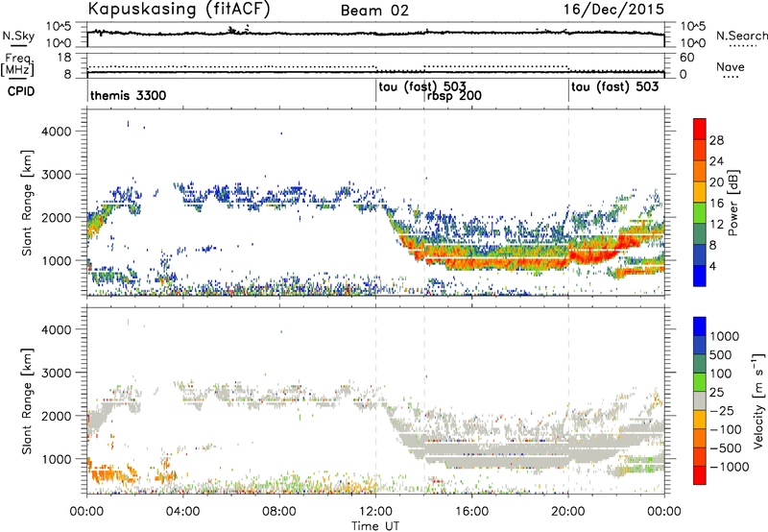This screenshot has width=768, height=532.
Task: Click the date 16/Dec/2015
Action: 613,10
